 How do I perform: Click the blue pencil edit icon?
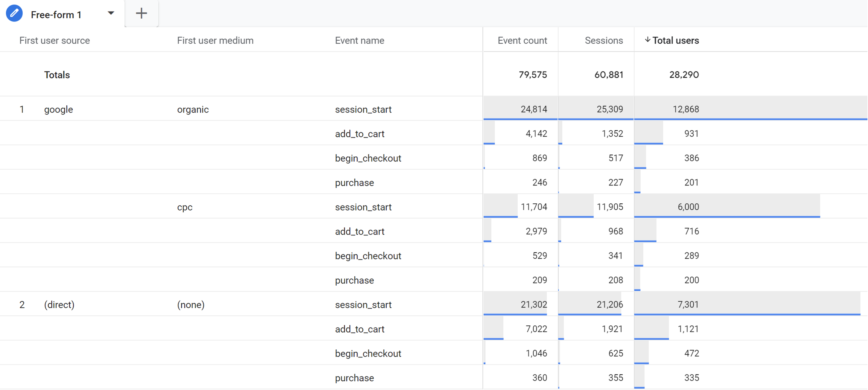[x=14, y=13]
